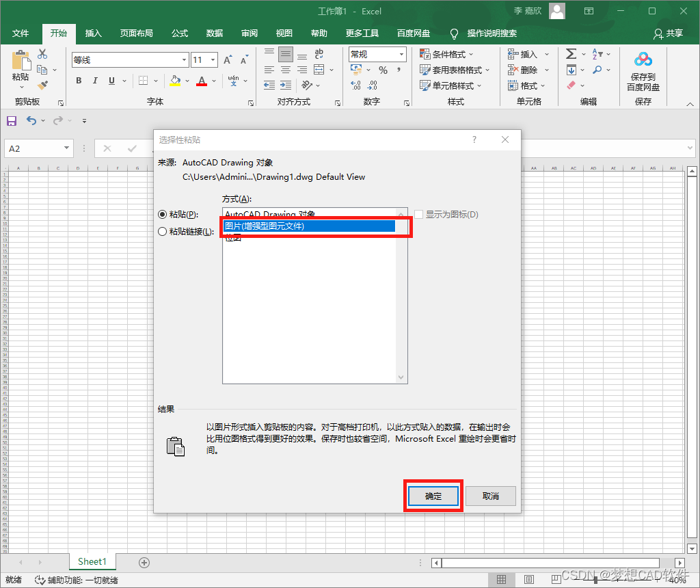Click the Cut scissors icon

(x=42, y=55)
